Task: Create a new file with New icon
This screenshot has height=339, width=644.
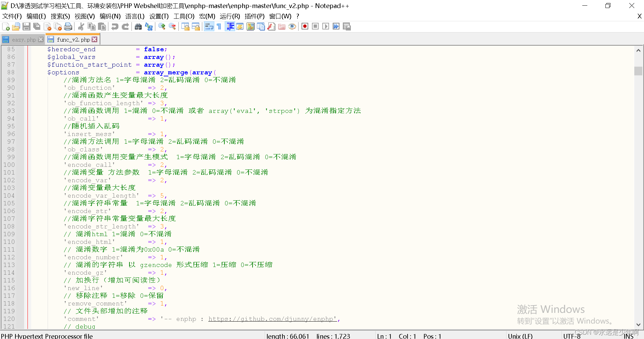Action: (x=6, y=26)
